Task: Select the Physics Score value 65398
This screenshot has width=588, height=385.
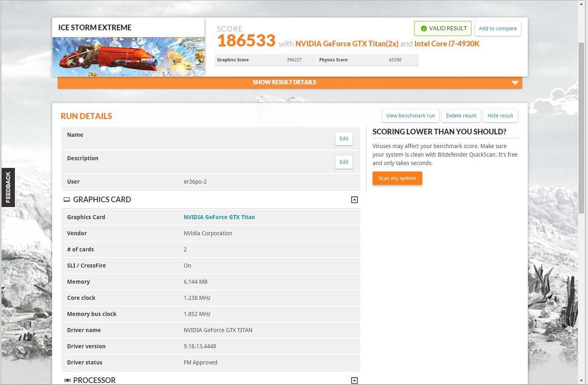Action: click(x=395, y=60)
